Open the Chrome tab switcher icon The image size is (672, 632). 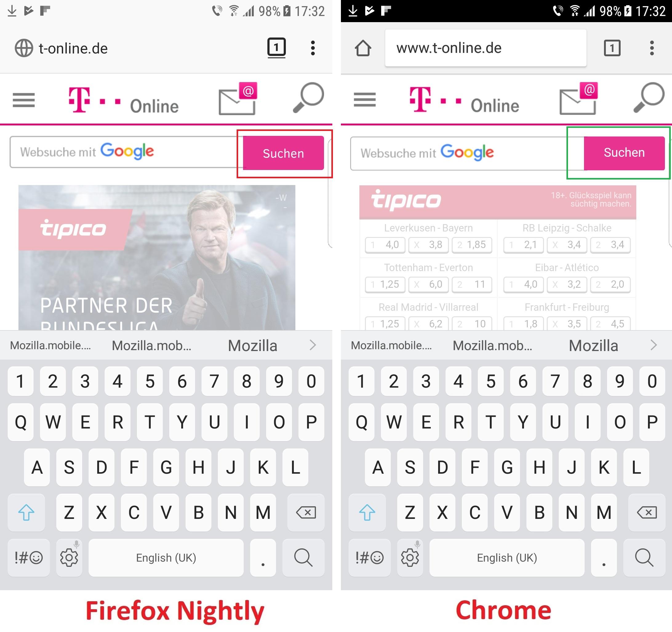[612, 48]
